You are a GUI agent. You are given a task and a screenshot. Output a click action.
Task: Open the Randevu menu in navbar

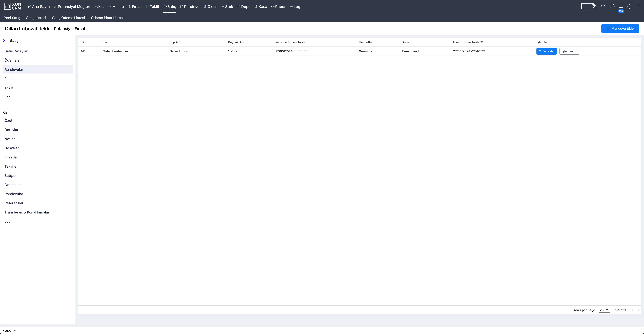coord(190,7)
